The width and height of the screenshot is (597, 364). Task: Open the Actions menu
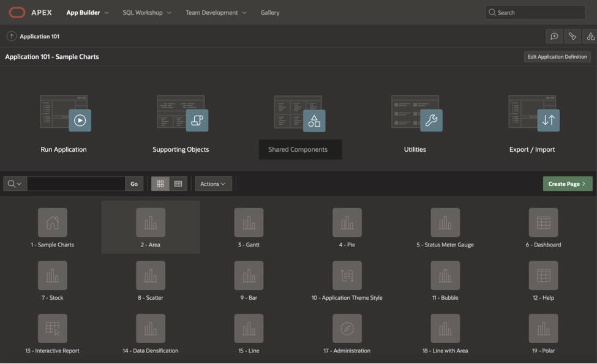[213, 183]
